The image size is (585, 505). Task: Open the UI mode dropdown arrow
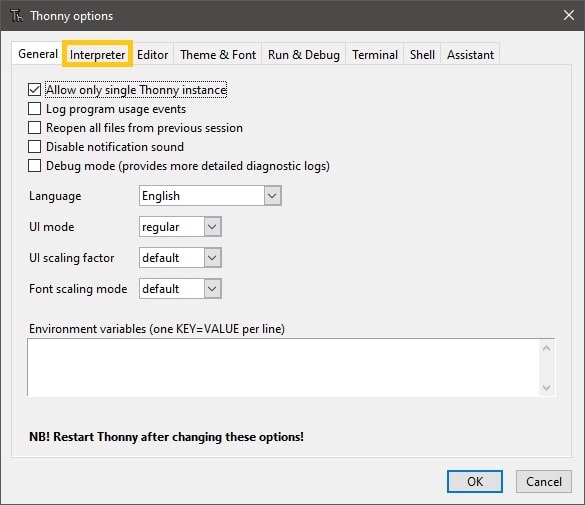point(212,226)
